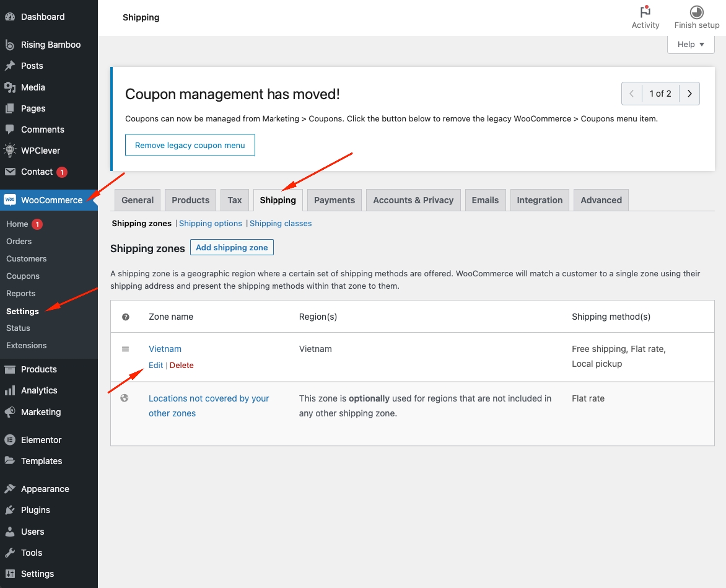The width and height of the screenshot is (726, 588).
Task: Click the Plugins plug icon in sidebar
Action: [x=10, y=510]
